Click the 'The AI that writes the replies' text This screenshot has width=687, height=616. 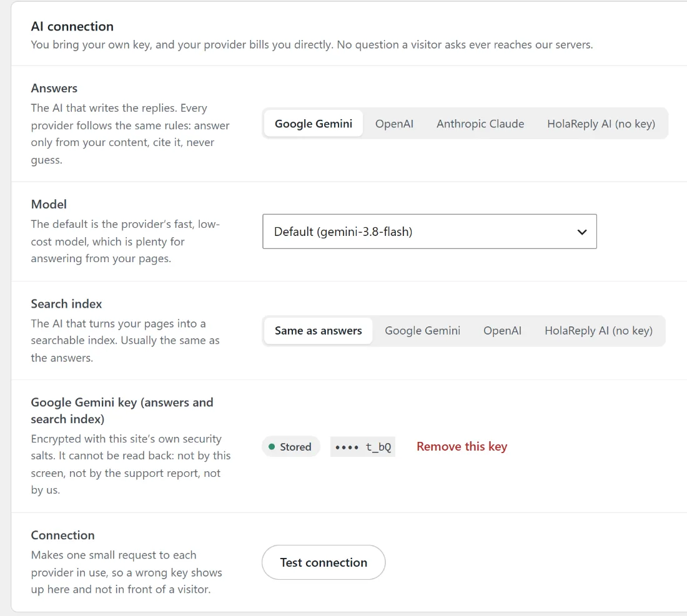[130, 134]
